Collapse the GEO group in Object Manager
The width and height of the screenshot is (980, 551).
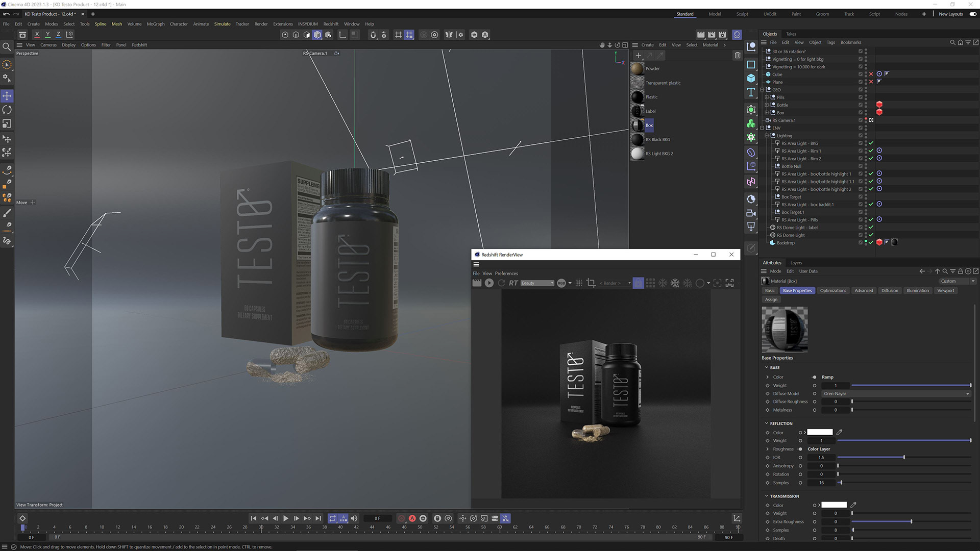click(762, 90)
